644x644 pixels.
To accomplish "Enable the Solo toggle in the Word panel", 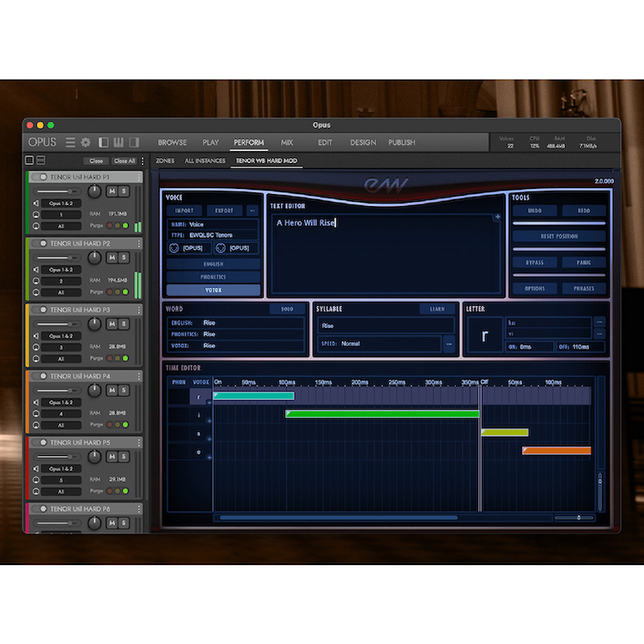I will 287,309.
